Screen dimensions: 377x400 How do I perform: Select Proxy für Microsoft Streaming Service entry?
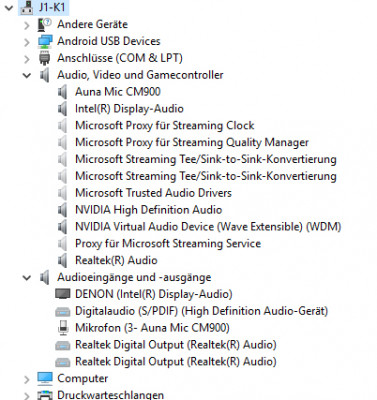tap(168, 244)
